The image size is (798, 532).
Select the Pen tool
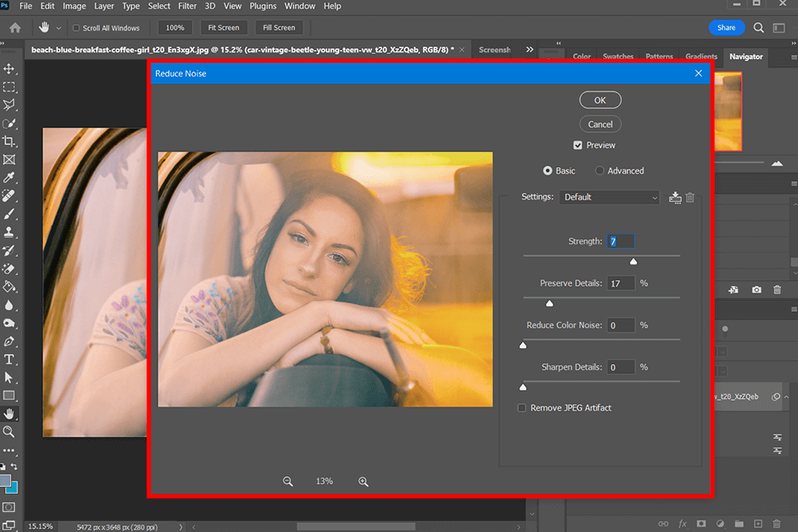8,341
